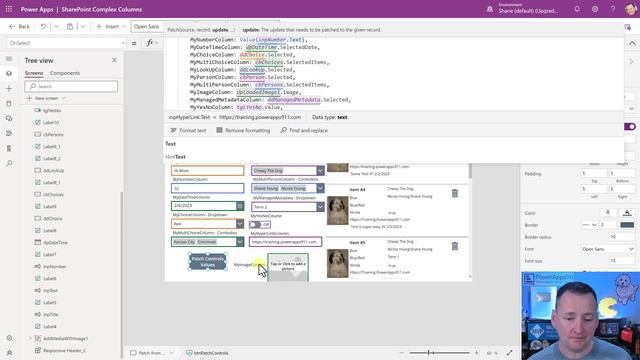Click the Item #4 dog thumbnail
This screenshot has width=640, height=360.
[x=338, y=211]
